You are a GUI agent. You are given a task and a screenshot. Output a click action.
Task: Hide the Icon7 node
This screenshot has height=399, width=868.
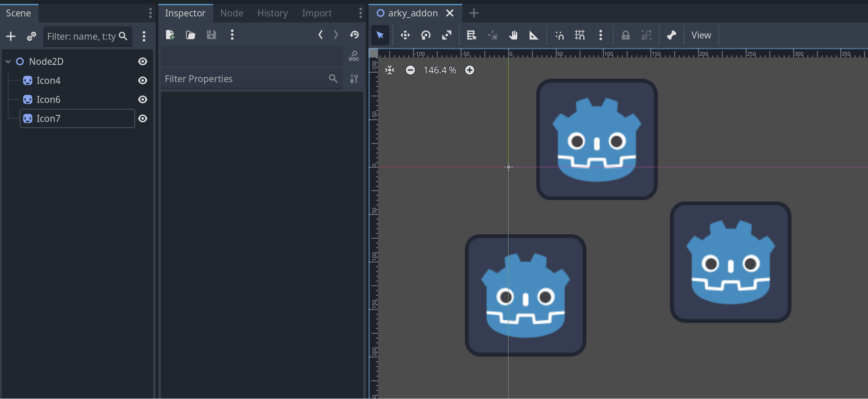pyautogui.click(x=143, y=118)
